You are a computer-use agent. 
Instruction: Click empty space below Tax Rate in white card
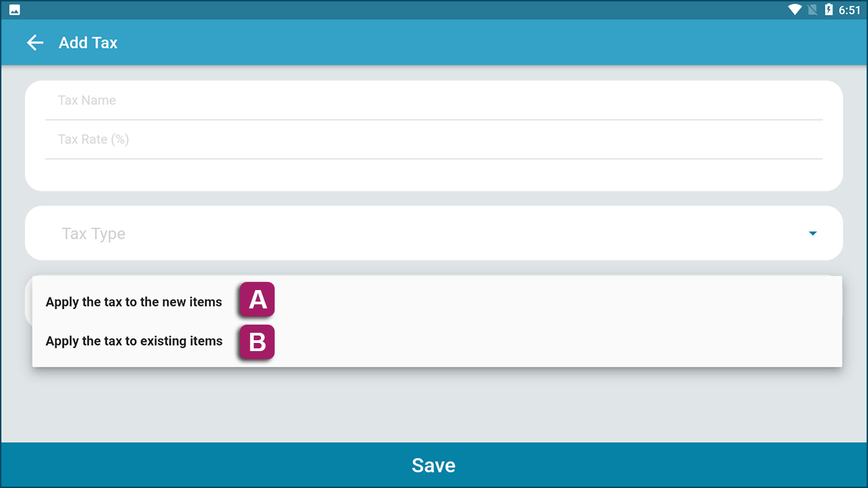[434, 174]
